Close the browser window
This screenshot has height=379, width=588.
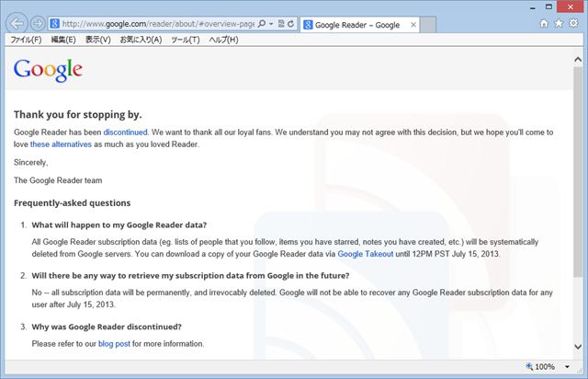[571, 6]
